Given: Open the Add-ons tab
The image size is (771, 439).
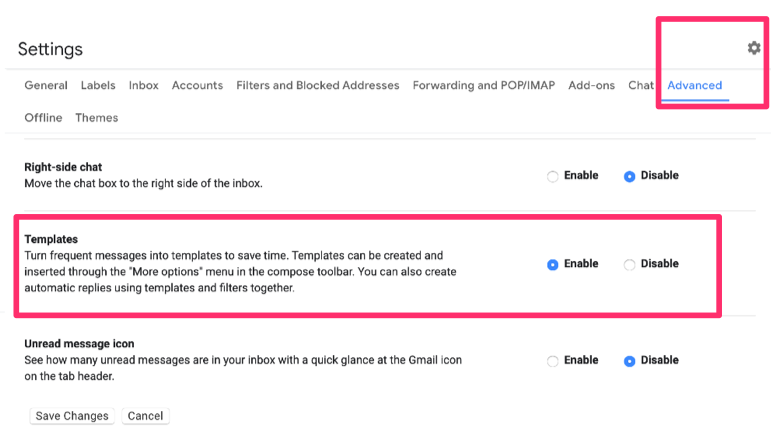Looking at the screenshot, I should point(592,85).
